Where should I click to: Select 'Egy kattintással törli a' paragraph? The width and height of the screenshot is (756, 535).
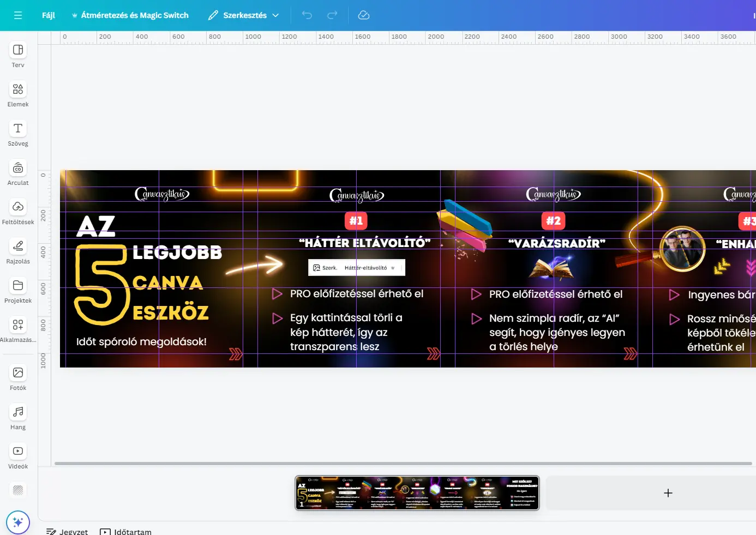pos(346,332)
